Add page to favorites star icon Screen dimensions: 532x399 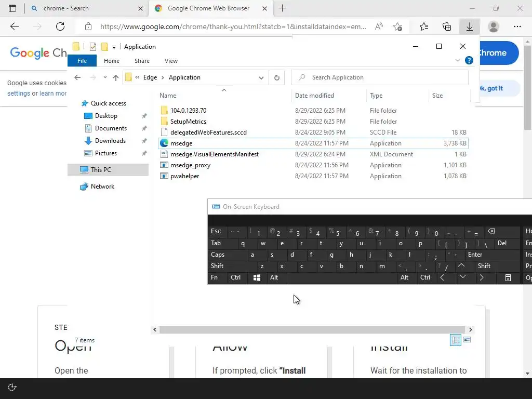click(397, 26)
